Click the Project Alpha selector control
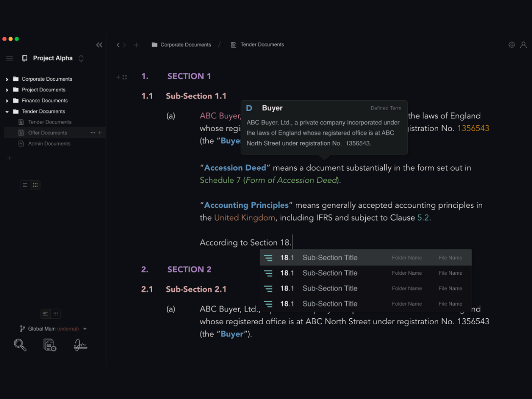The width and height of the screenshot is (532, 399). (82, 58)
